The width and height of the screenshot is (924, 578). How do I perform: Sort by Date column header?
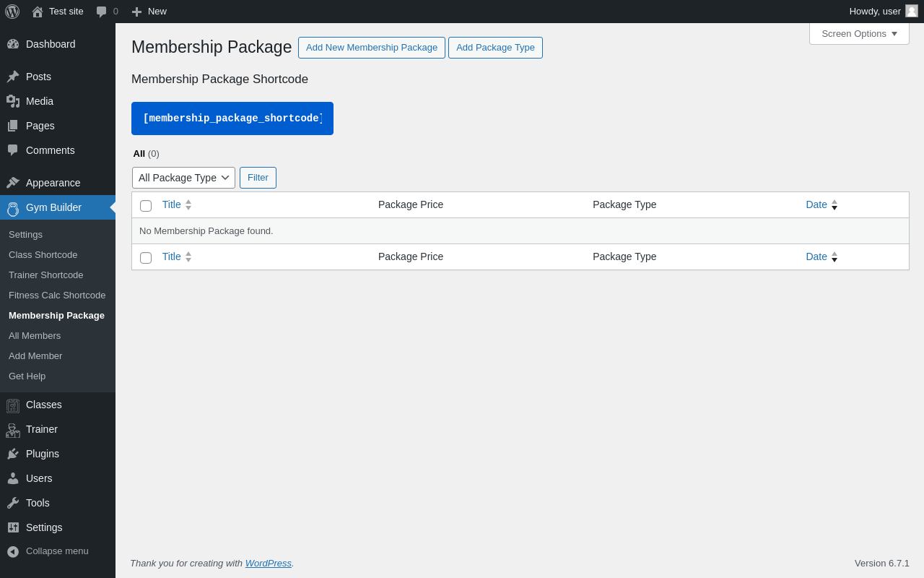816,205
